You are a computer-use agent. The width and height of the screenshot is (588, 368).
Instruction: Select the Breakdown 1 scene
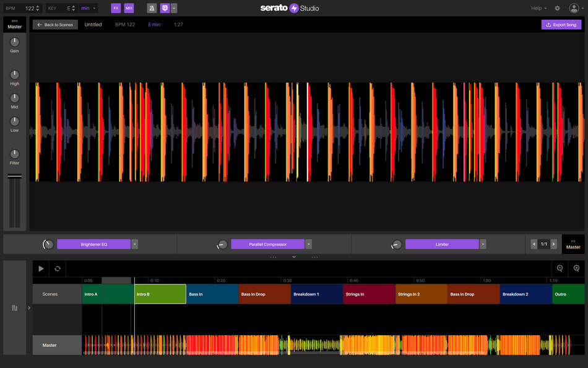(x=316, y=294)
